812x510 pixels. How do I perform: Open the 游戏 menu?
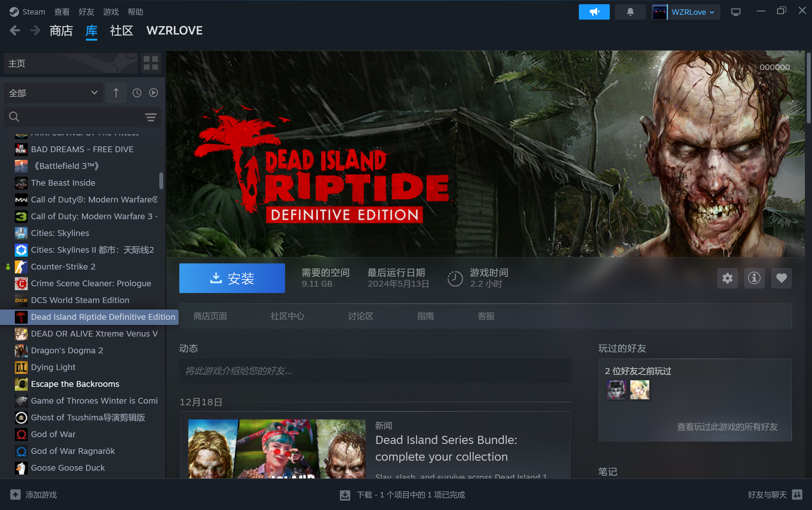coord(111,12)
